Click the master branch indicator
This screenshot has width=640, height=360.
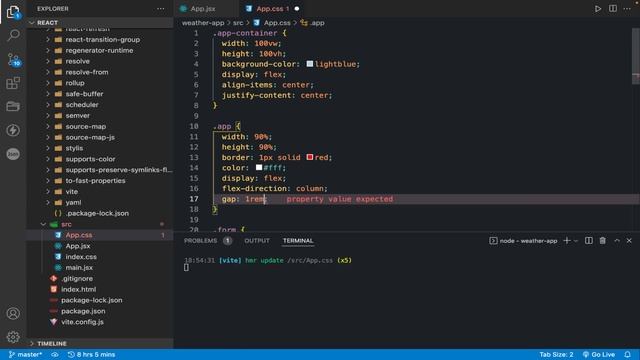pyautogui.click(x=25, y=354)
